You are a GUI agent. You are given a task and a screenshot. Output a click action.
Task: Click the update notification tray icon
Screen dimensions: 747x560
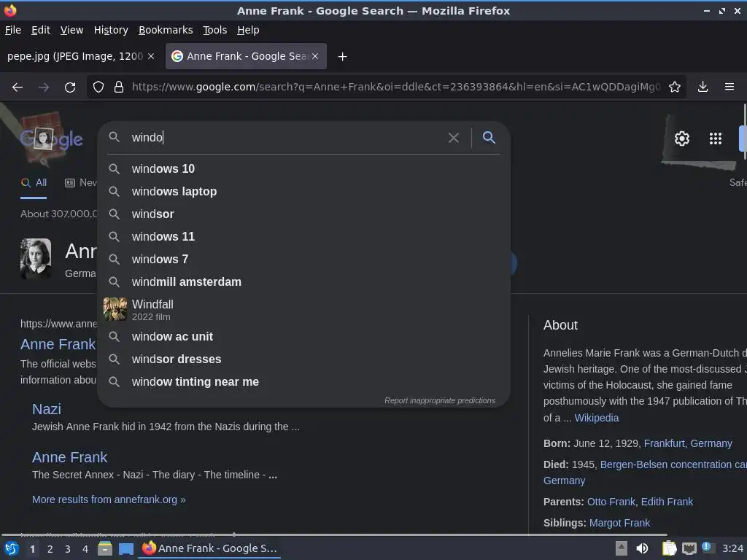[x=708, y=548]
